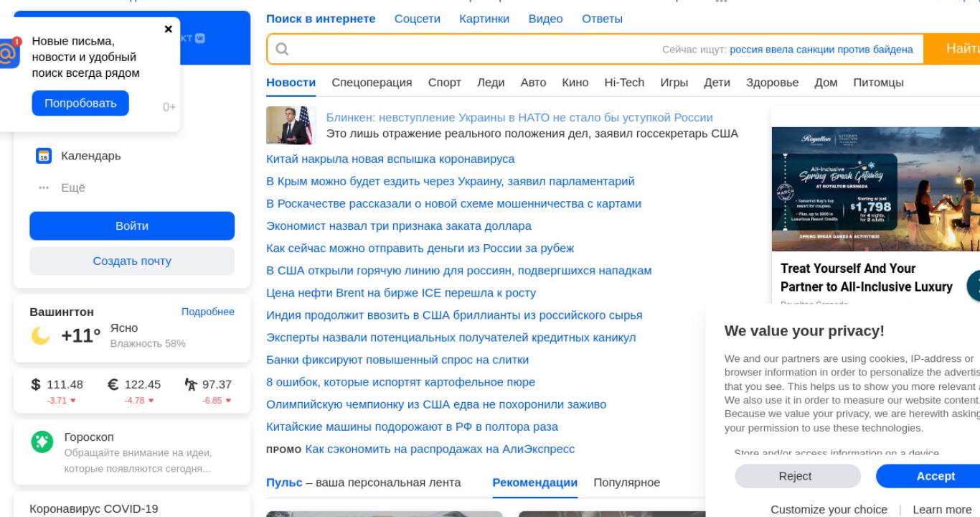Open Банки спрос на слитки headline
980x517 pixels.
[397, 360]
